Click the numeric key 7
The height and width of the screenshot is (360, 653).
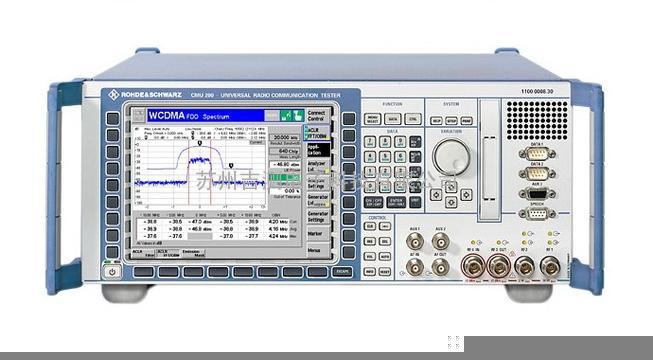coord(370,142)
